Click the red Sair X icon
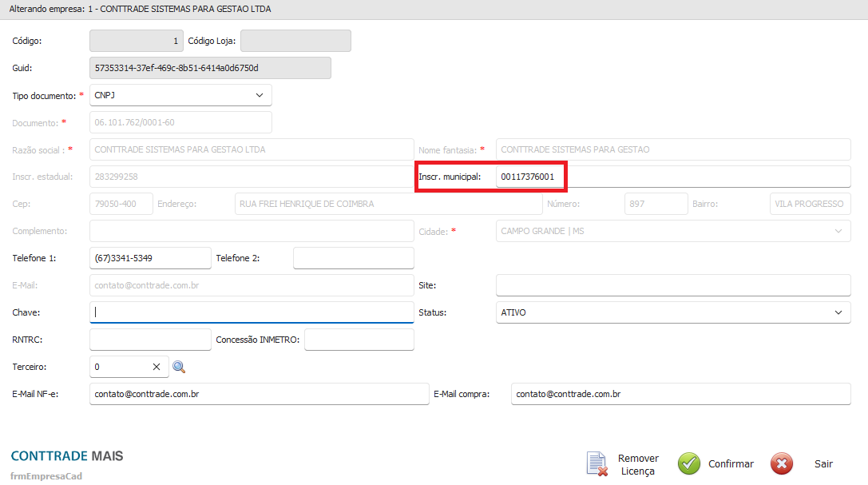This screenshot has height=485, width=868. [782, 463]
